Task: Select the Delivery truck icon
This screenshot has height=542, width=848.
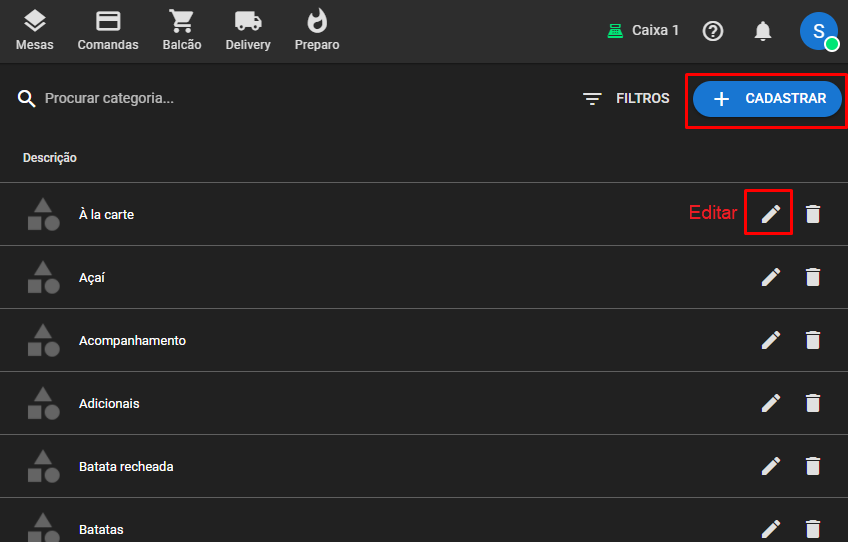Action: [x=248, y=30]
